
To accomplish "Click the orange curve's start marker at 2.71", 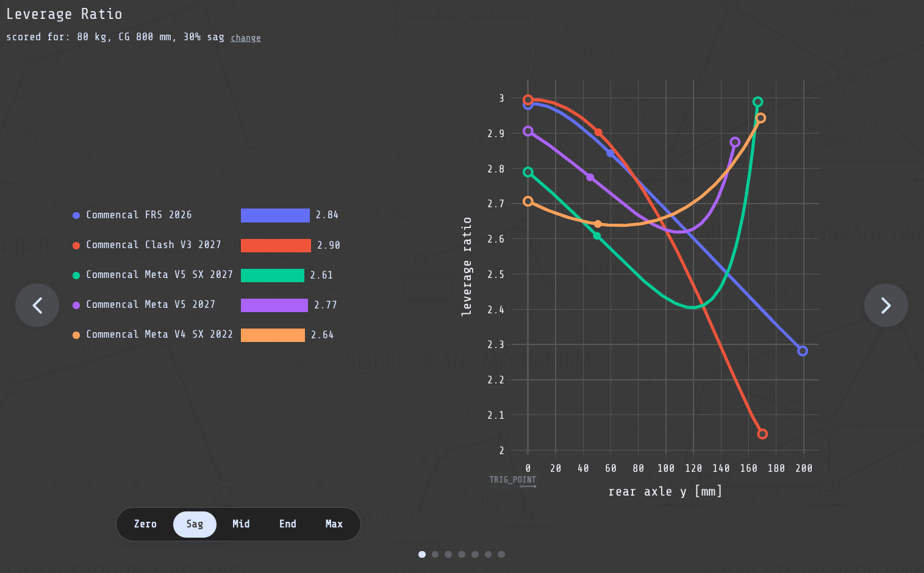I will pyautogui.click(x=528, y=201).
